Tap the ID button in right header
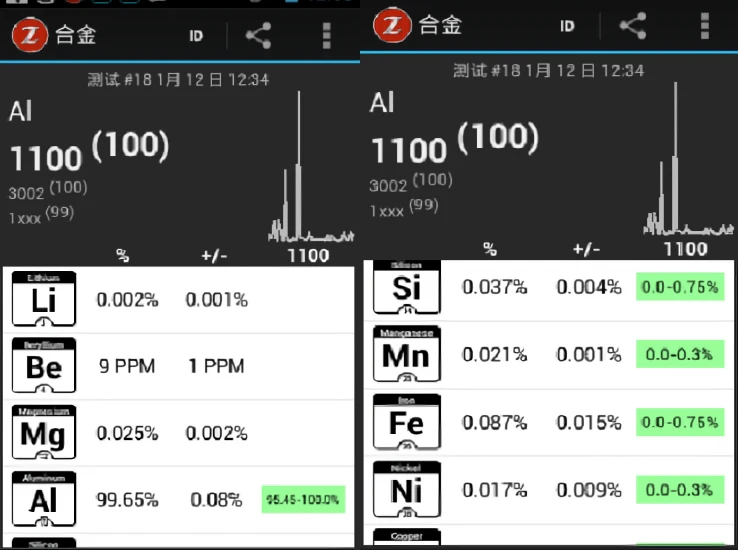The width and height of the screenshot is (738, 550). pos(567,26)
